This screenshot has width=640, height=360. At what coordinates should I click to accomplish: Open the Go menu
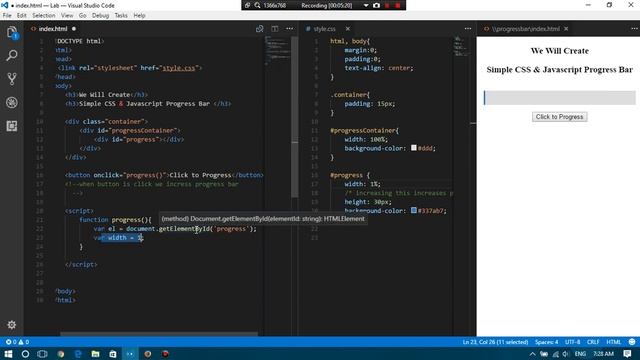(x=82, y=16)
